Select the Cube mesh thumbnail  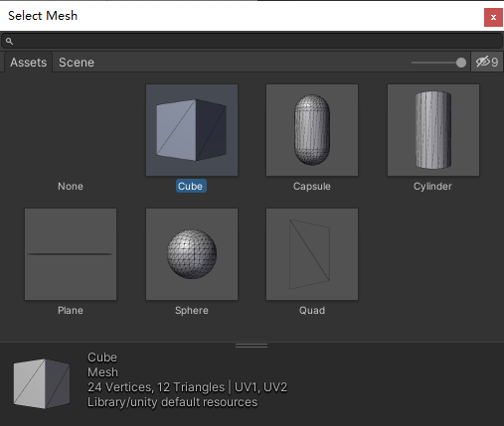click(x=192, y=130)
